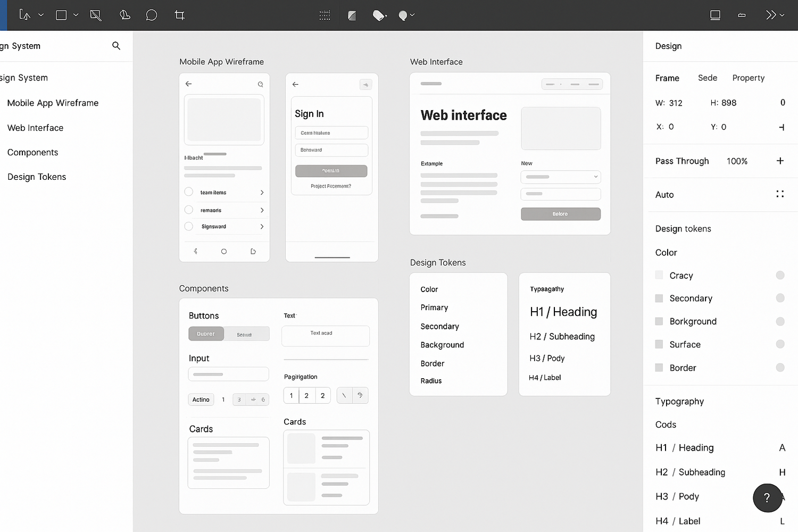Viewport: 798px width, 532px height.
Task: Toggle the Surface color checkbox
Action: [659, 344]
